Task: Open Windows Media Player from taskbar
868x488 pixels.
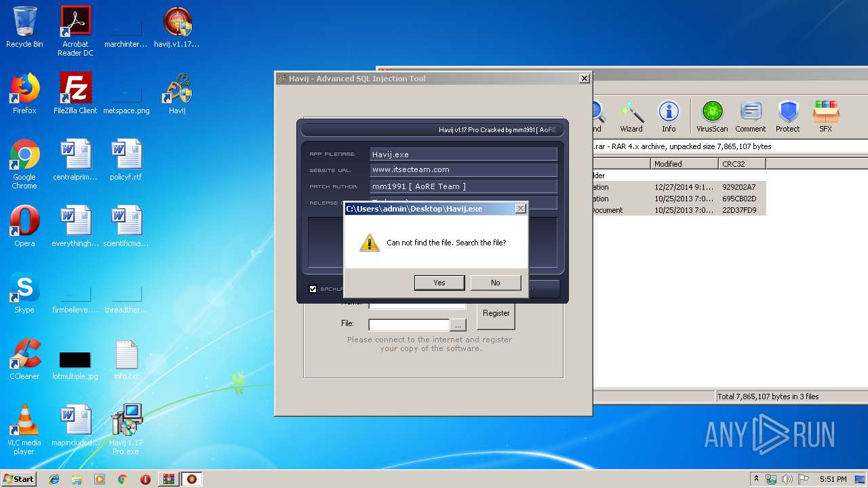Action: pos(100,479)
